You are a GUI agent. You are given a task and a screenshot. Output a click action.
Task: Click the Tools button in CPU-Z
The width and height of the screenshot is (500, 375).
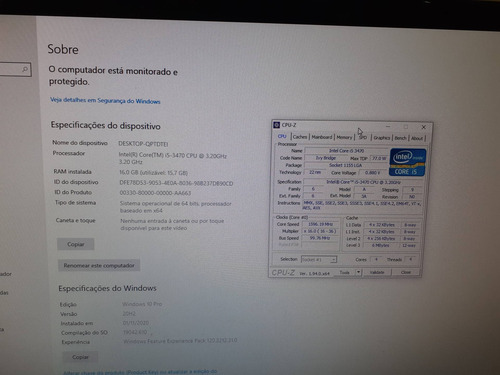click(345, 273)
